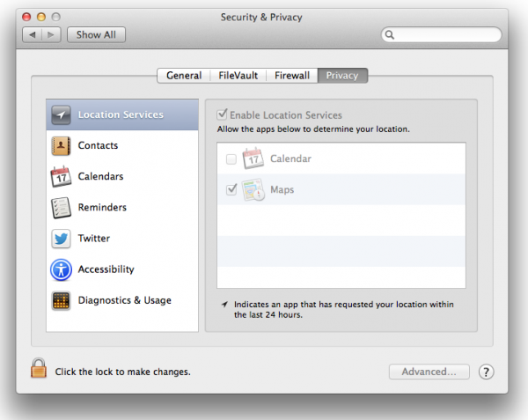This screenshot has height=420, width=528.
Task: Select the Reminders checklist icon
Action: point(61,208)
